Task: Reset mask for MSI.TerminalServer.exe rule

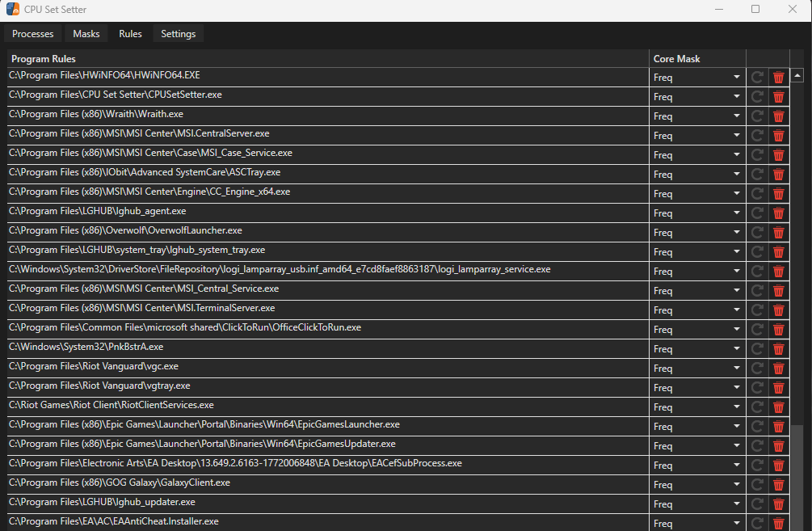Action: [757, 310]
